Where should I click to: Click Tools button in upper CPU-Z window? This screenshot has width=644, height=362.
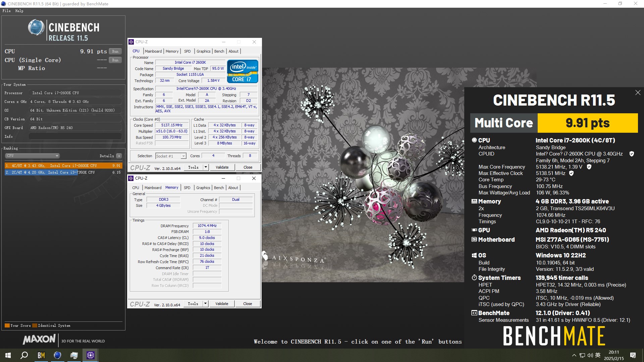tap(193, 167)
